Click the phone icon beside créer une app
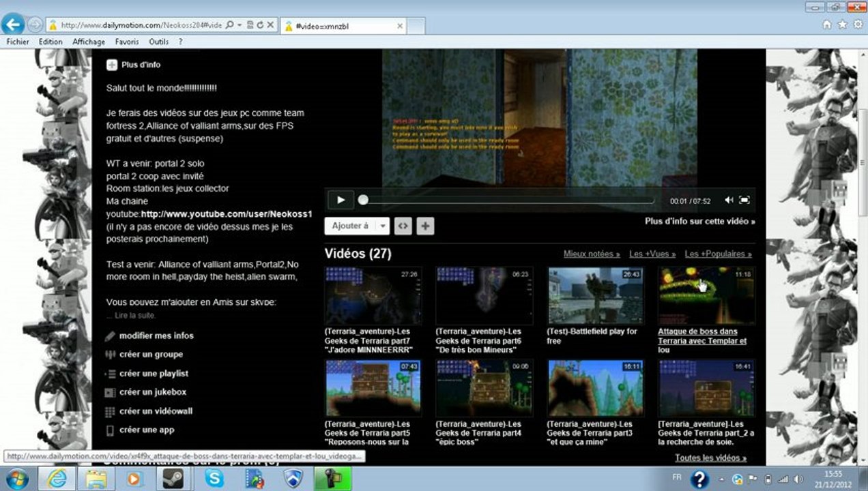Image resolution: width=868 pixels, height=491 pixels. (110, 430)
